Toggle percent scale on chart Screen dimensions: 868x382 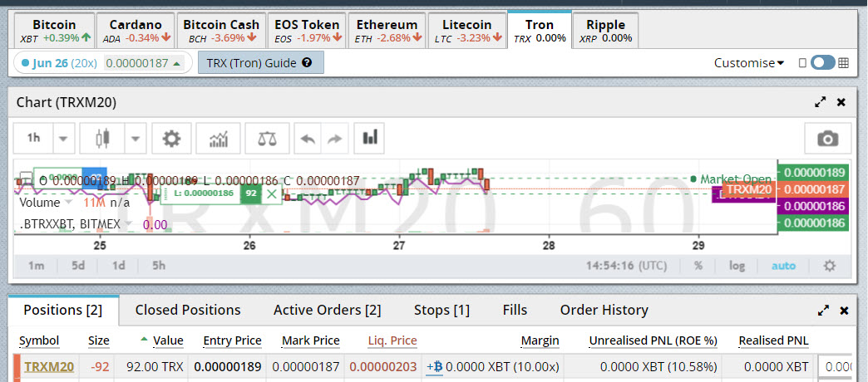698,266
